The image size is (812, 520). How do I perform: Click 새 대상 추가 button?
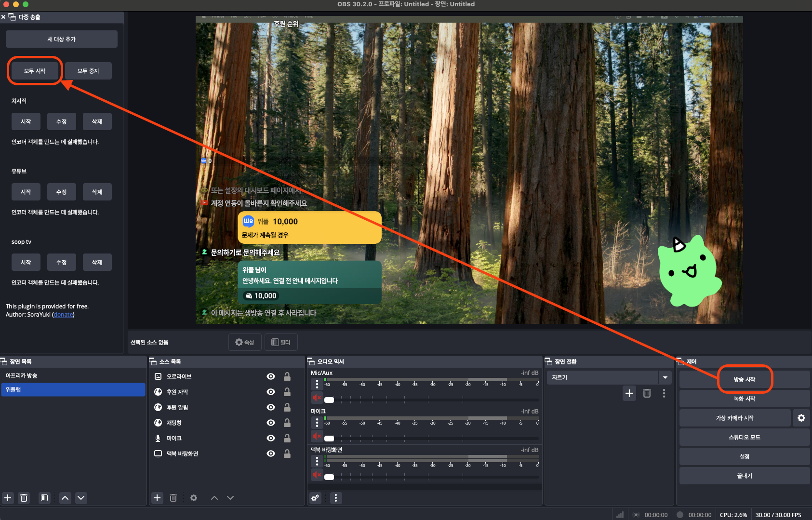(x=62, y=39)
